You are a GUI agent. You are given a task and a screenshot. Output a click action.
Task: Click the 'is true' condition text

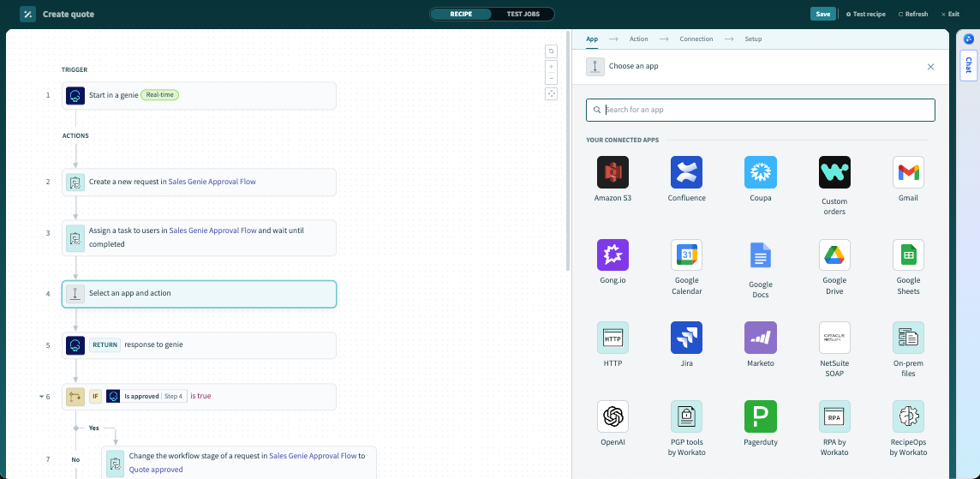200,396
